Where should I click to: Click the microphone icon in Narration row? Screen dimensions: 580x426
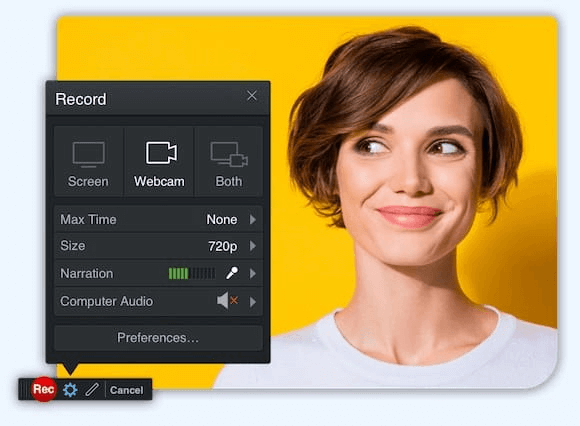coord(232,273)
